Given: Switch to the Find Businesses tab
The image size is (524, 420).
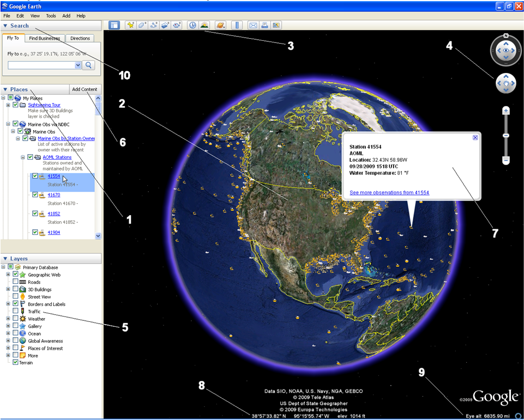Looking at the screenshot, I should 45,38.
